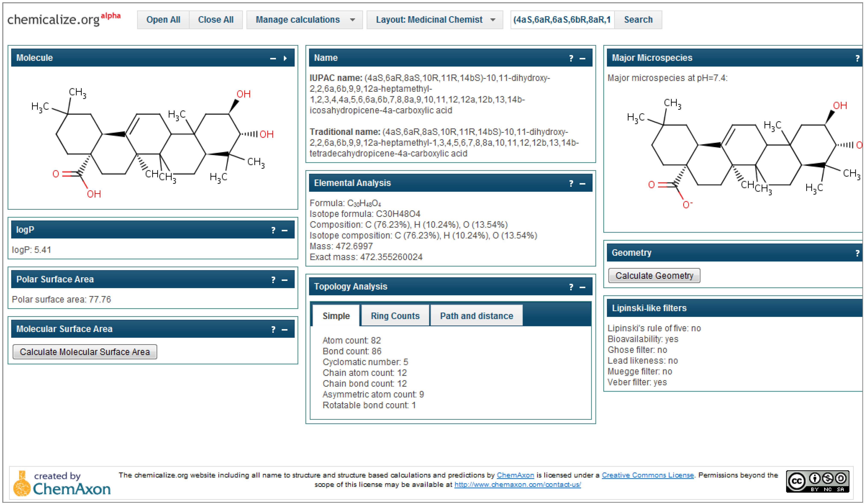Image resolution: width=865 pixels, height=504 pixels.
Task: Click Calculate Molecular Surface Area button
Action: 85,352
